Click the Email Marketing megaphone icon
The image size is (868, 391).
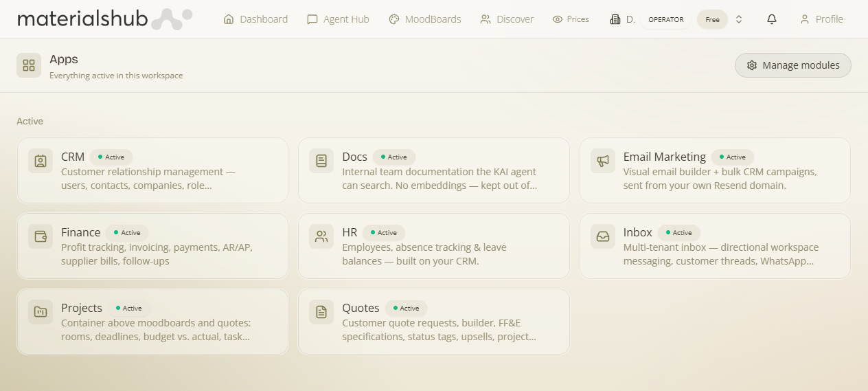(603, 161)
